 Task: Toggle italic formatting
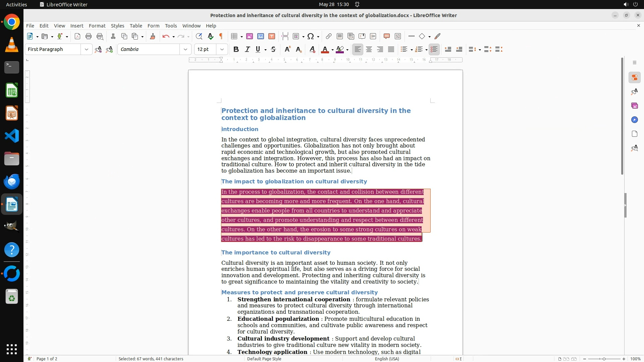click(247, 49)
